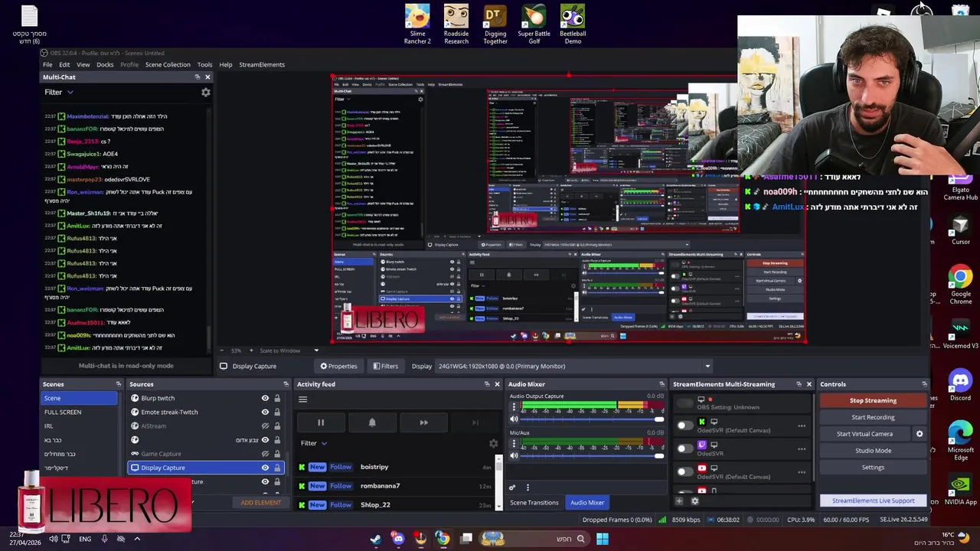Click the Activity feed bell mute button

point(372,422)
